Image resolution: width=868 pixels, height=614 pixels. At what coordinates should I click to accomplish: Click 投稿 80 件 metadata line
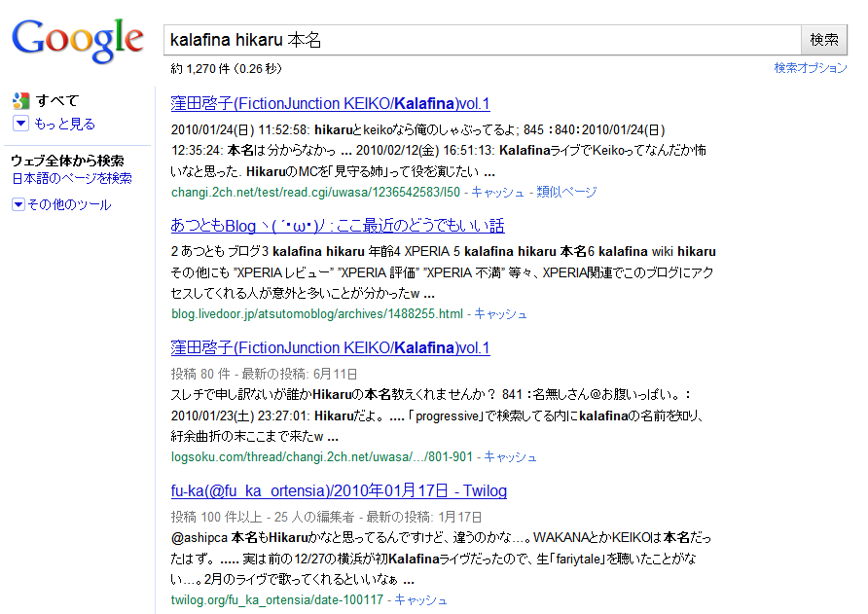(x=264, y=374)
